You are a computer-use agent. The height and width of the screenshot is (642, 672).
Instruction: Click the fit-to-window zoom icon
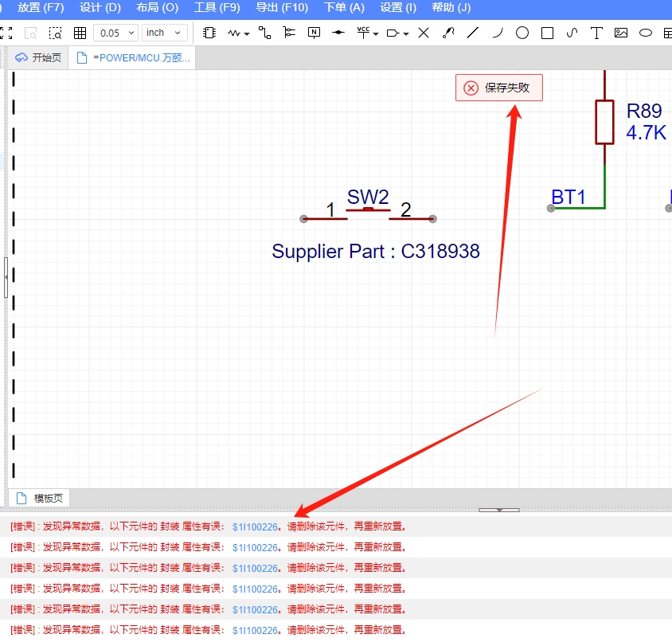7,33
